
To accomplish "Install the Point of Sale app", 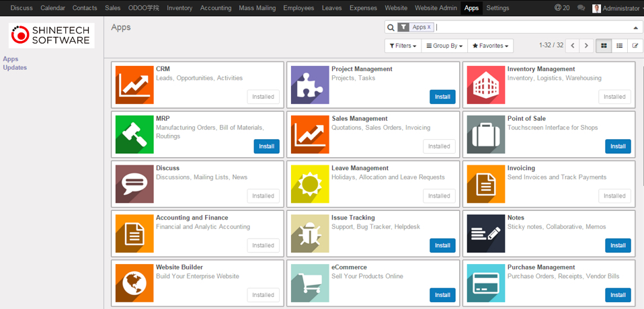I will 618,146.
